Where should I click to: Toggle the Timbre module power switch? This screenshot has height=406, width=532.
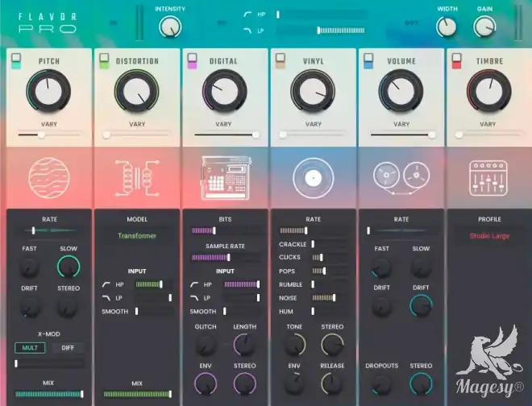456,61
